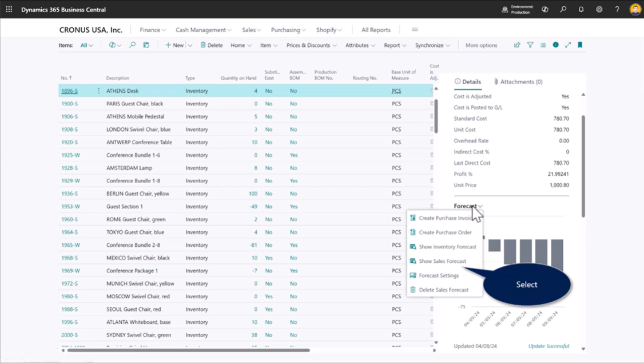Select Show Inventory Forecast from the menu

[447, 246]
